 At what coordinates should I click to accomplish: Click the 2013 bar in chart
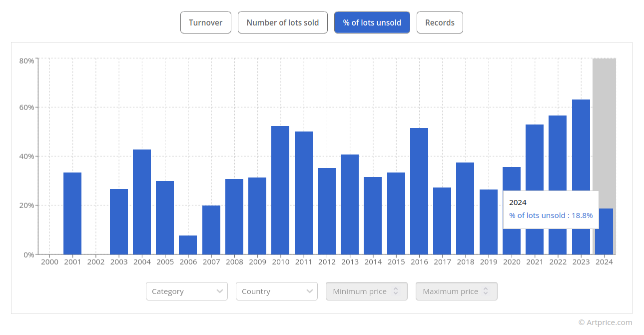(x=350, y=204)
